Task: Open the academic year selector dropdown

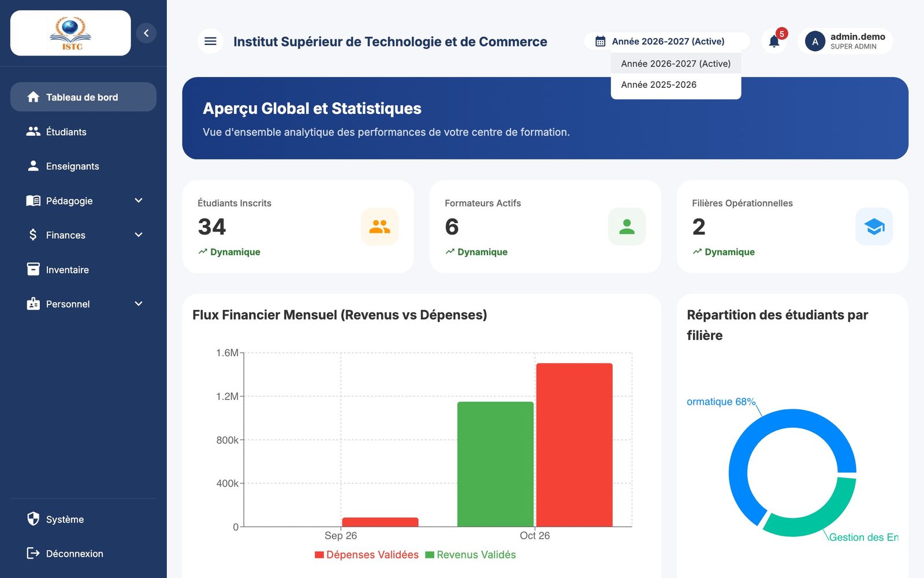Action: coord(667,42)
